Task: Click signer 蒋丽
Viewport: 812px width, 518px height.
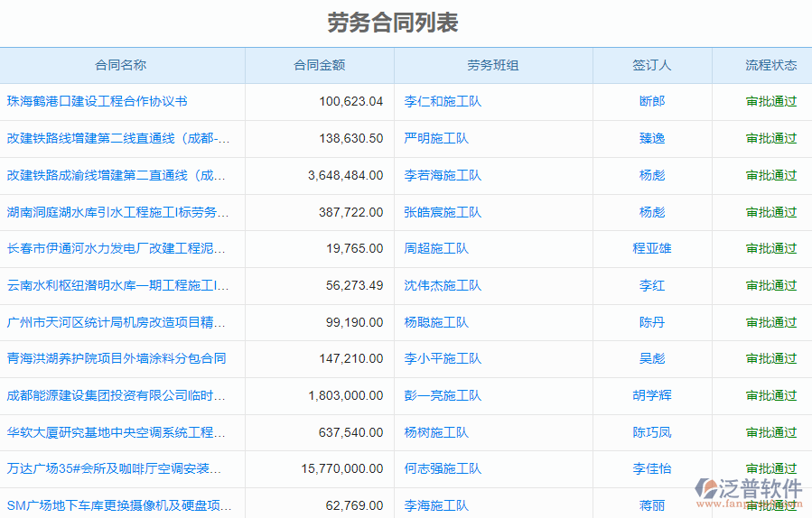Action: click(x=652, y=505)
